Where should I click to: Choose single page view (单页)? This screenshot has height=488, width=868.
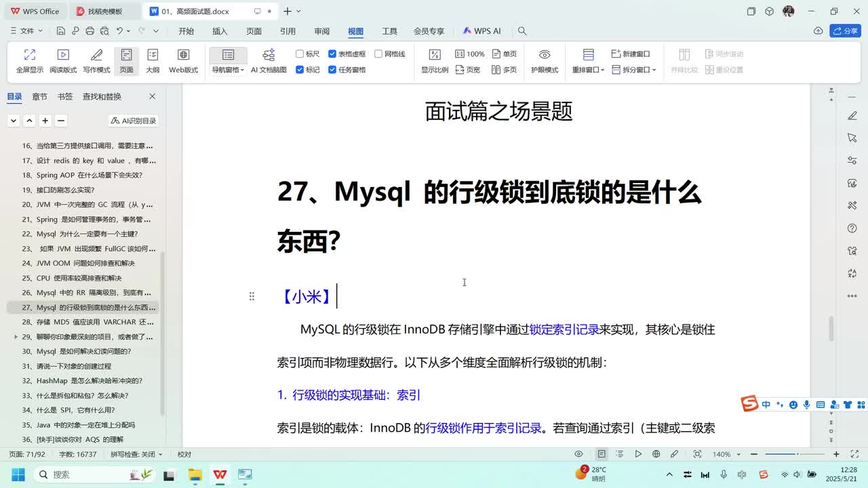pyautogui.click(x=505, y=54)
